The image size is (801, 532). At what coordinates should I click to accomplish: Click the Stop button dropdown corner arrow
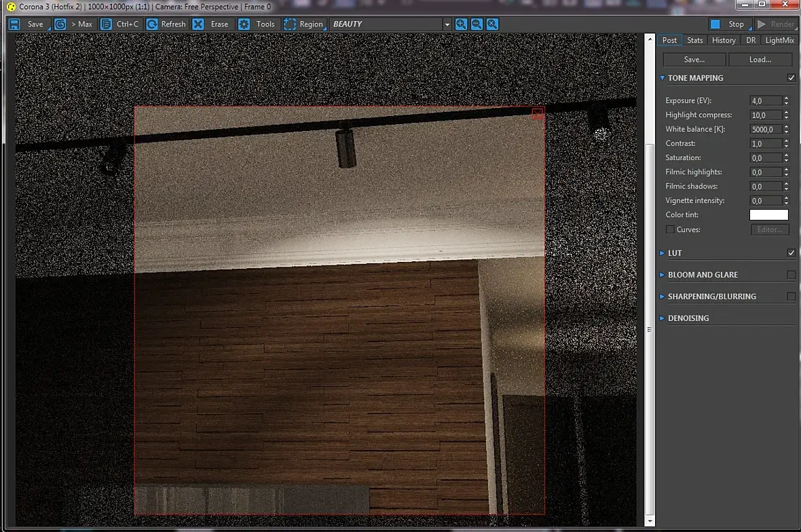[750, 28]
